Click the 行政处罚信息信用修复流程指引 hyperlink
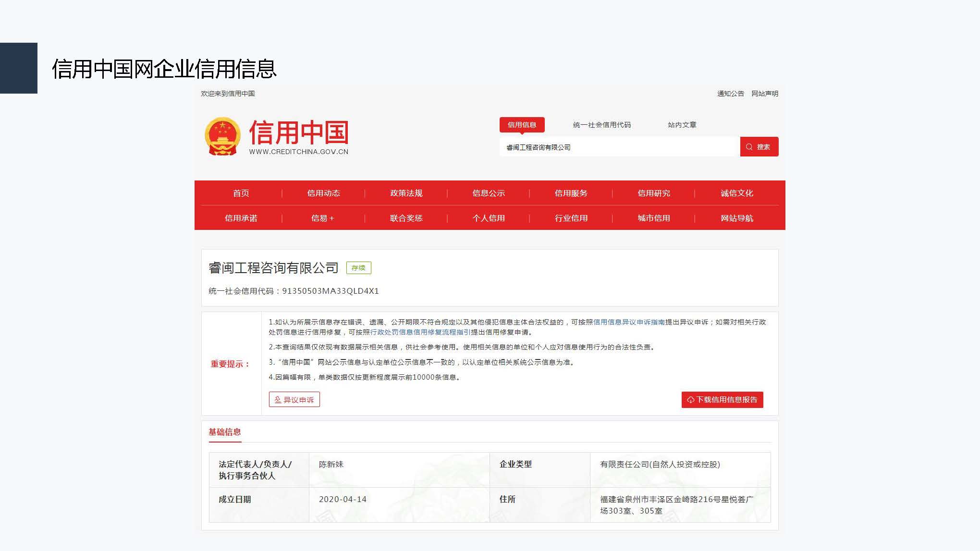This screenshot has width=980, height=551. pyautogui.click(x=420, y=332)
